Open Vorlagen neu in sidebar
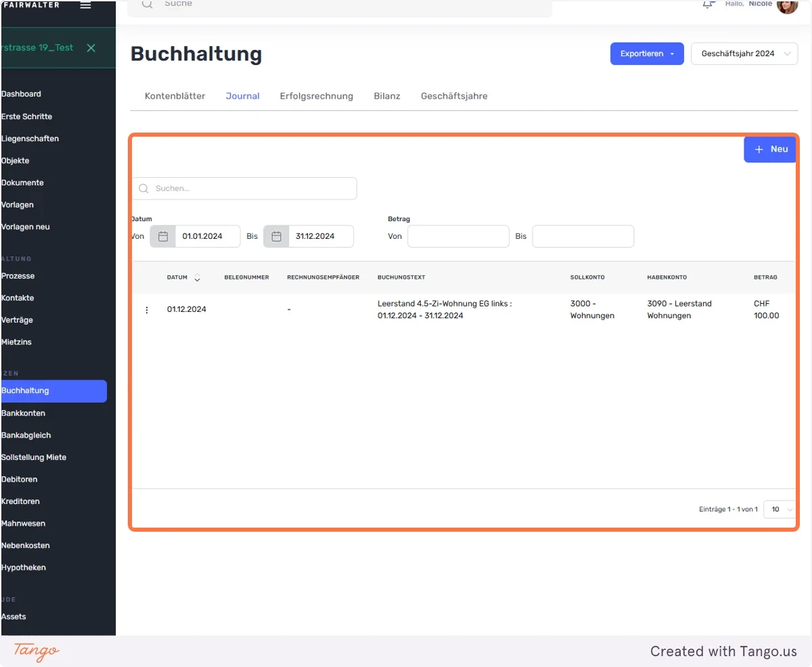The width and height of the screenshot is (812, 667). [x=25, y=227]
